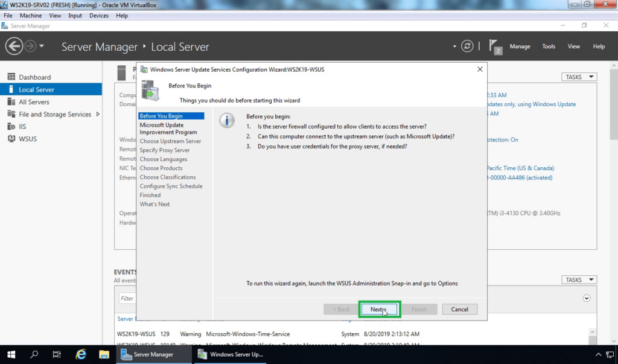The image size is (618, 364).
Task: Select Local Server in the sidebar
Action: pyautogui.click(x=51, y=89)
